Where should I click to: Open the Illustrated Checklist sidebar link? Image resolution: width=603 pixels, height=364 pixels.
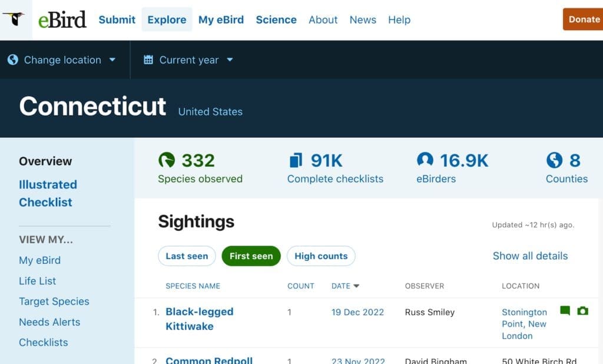coord(48,193)
